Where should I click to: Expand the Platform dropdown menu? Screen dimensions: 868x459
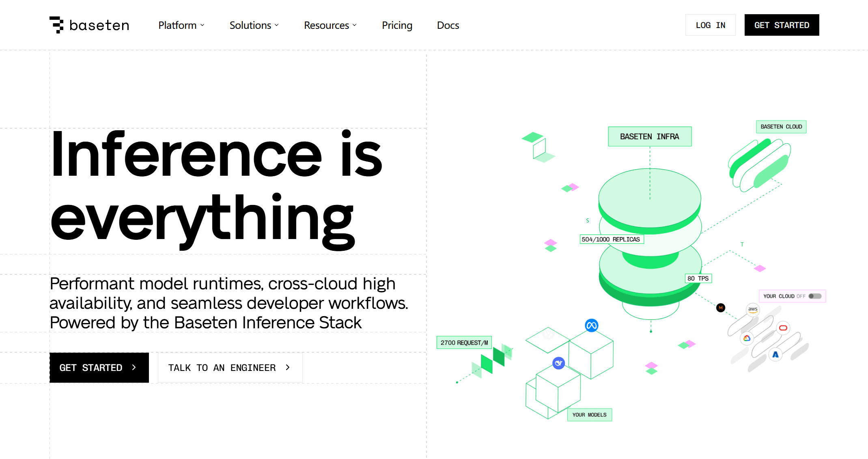[x=181, y=25]
